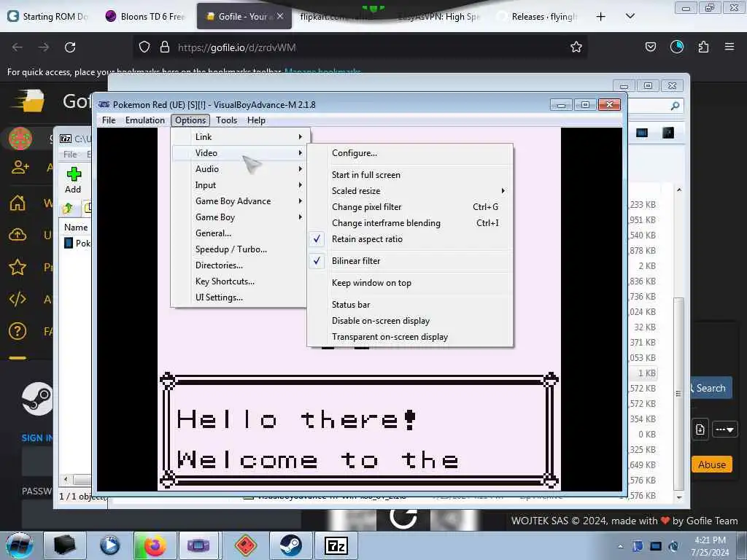This screenshot has height=560, width=747.
Task: Expand the Link submenu
Action: click(x=239, y=136)
